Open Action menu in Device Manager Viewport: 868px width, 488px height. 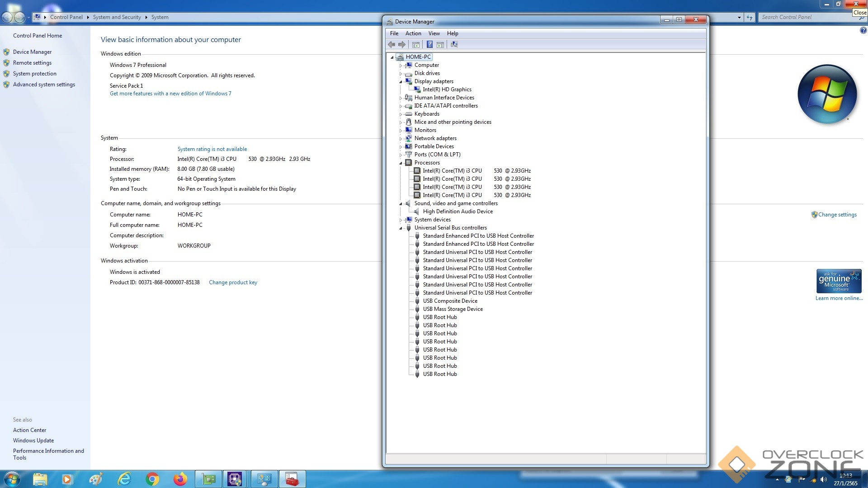[413, 33]
